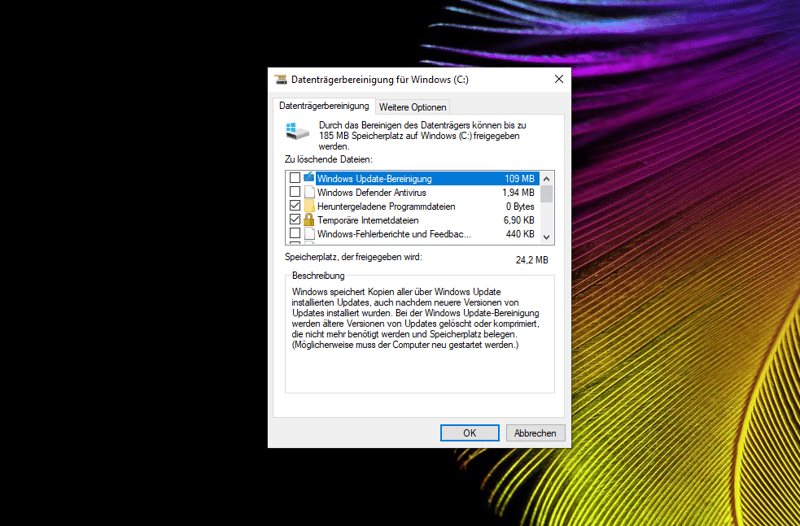Check the Windows Defender Antivirus checkbox
800x526 pixels.
coord(294,192)
